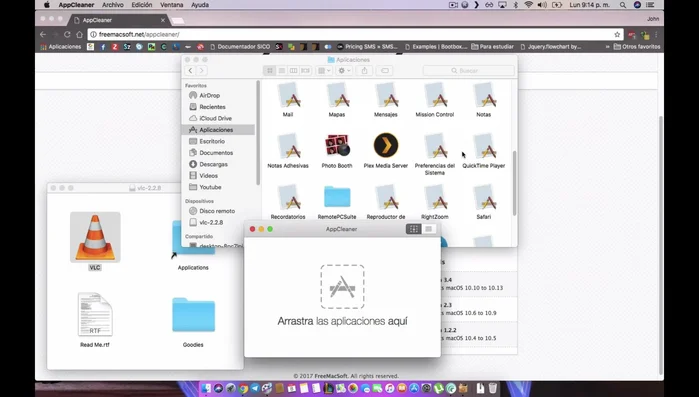The width and height of the screenshot is (699, 397).
Task: Open Para estudiar bookmarks folder
Action: [x=493, y=46]
